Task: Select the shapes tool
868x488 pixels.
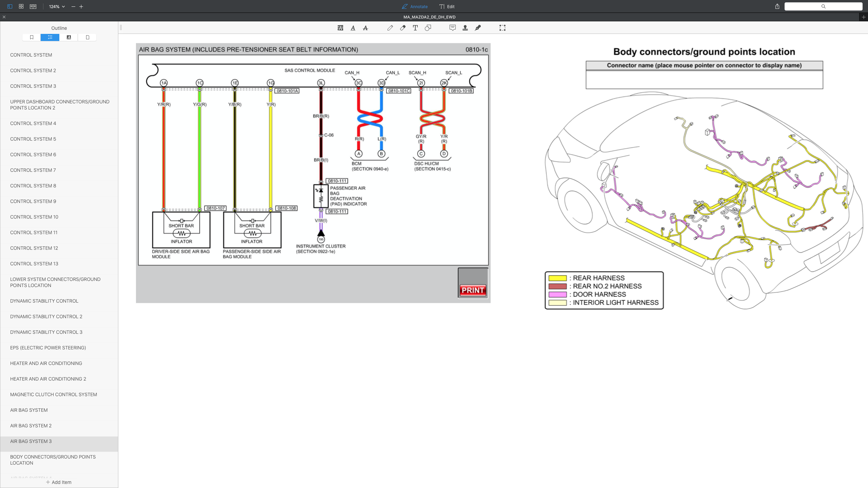Action: [428, 28]
